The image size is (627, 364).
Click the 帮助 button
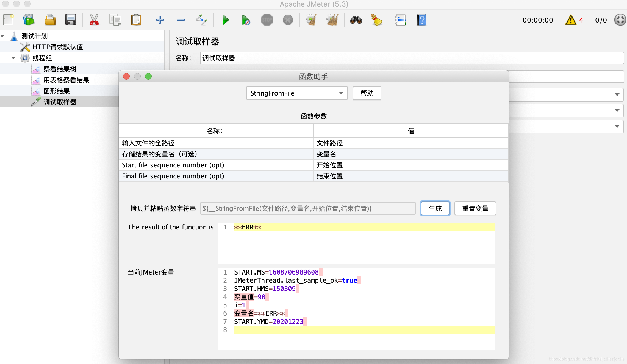[x=367, y=93]
